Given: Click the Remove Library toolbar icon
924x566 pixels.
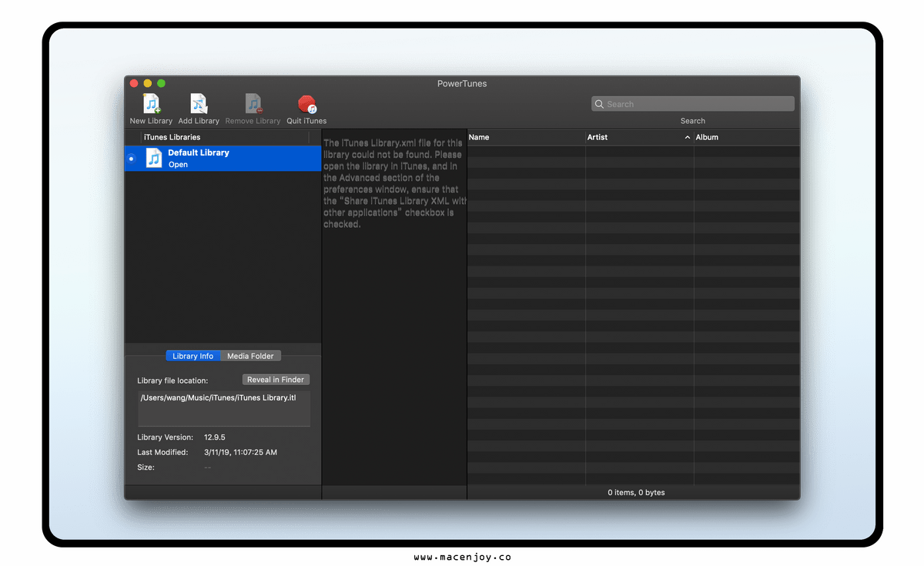Looking at the screenshot, I should click(253, 105).
